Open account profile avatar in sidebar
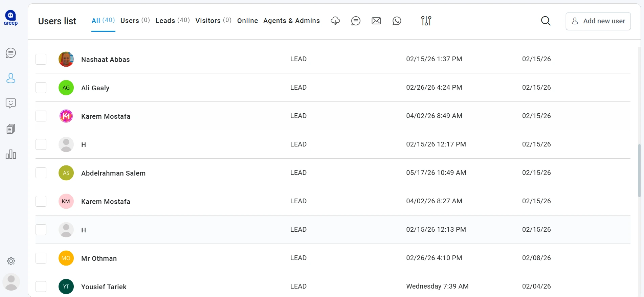644x297 pixels. pyautogui.click(x=11, y=282)
